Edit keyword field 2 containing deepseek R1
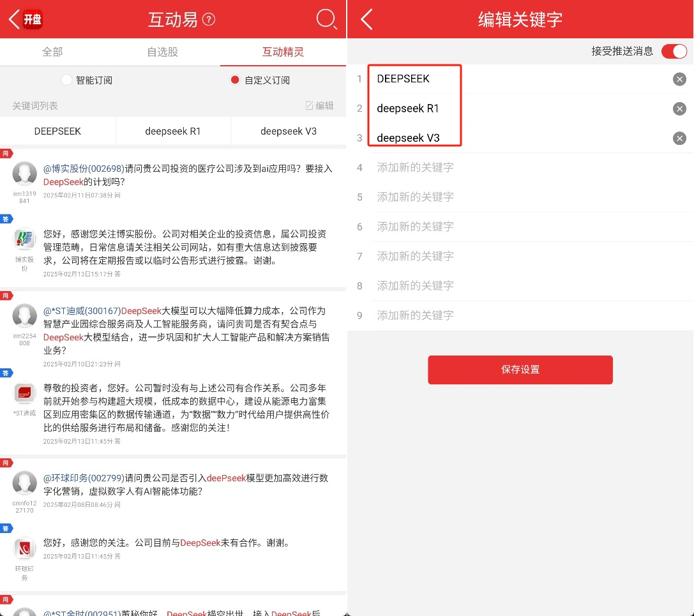 pos(520,109)
